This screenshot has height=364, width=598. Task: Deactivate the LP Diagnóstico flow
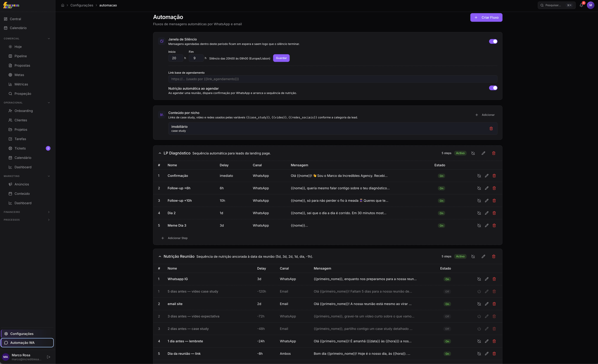[x=473, y=153]
